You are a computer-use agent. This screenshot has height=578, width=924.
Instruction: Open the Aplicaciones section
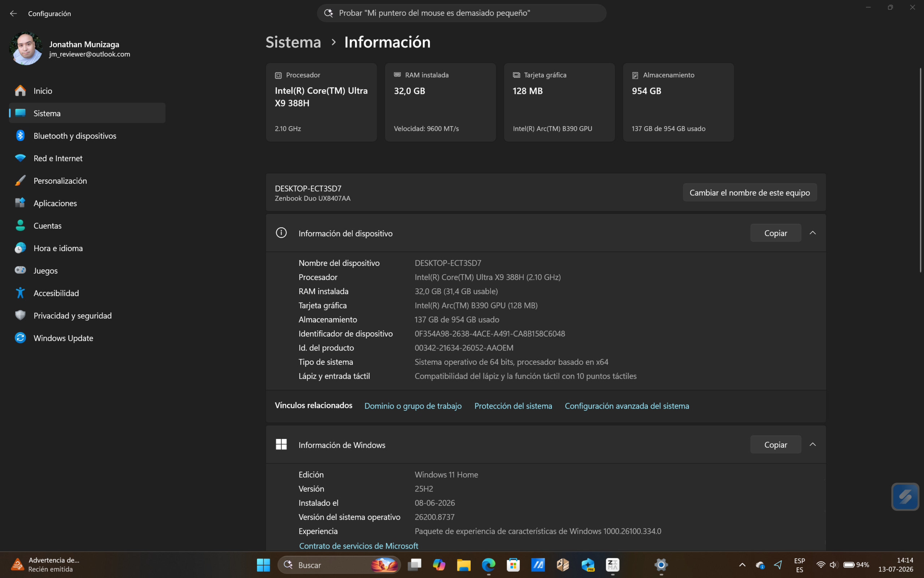pyautogui.click(x=87, y=203)
